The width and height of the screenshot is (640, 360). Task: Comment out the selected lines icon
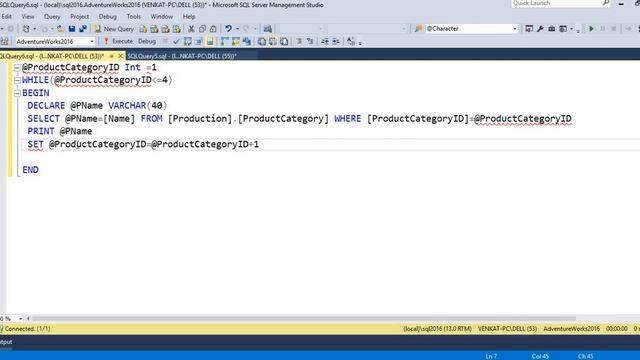[x=299, y=41]
